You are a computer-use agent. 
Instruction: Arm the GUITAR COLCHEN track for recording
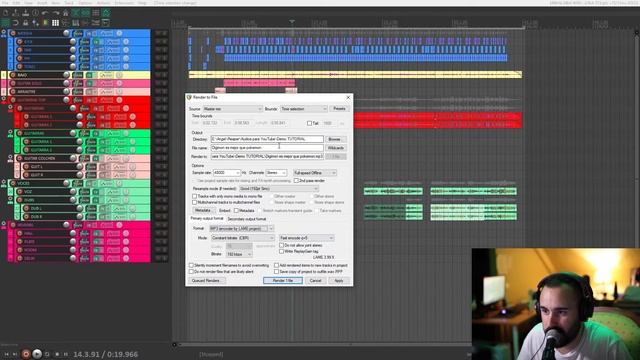click(x=19, y=158)
